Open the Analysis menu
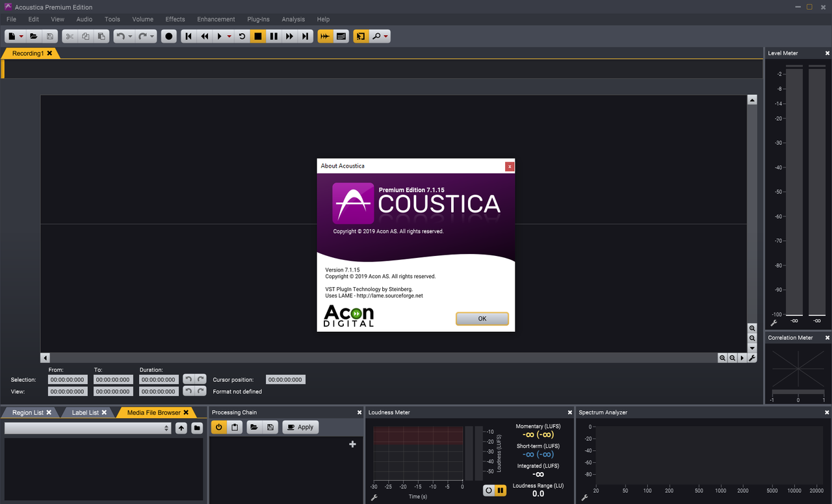The image size is (832, 504). point(293,19)
